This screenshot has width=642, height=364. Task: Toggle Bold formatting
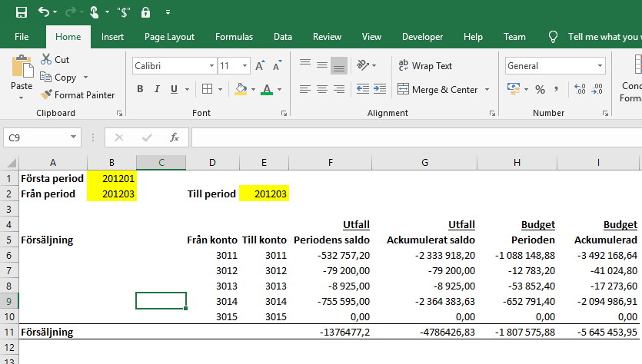140,89
